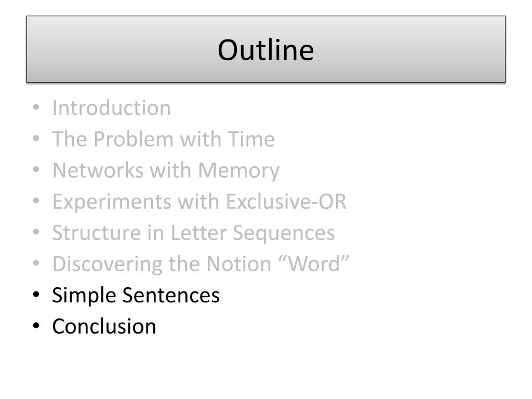The width and height of the screenshot is (532, 399).
Task: Click bullet dot beside Networks with Memory
Action: 36,170
